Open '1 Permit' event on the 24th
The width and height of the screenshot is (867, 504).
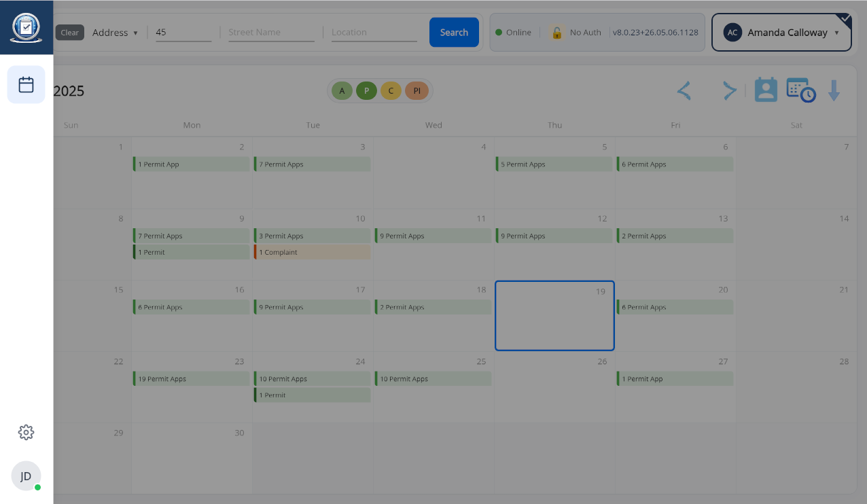click(312, 395)
